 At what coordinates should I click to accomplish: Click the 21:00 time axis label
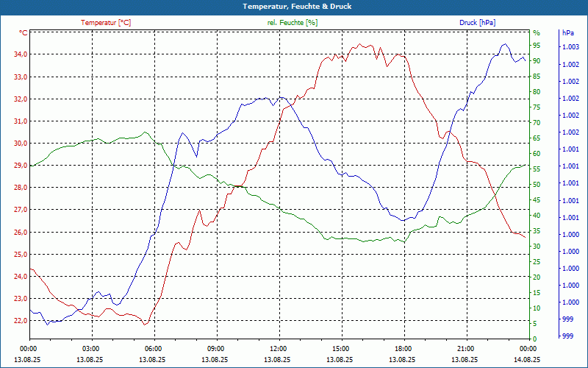tap(466, 348)
